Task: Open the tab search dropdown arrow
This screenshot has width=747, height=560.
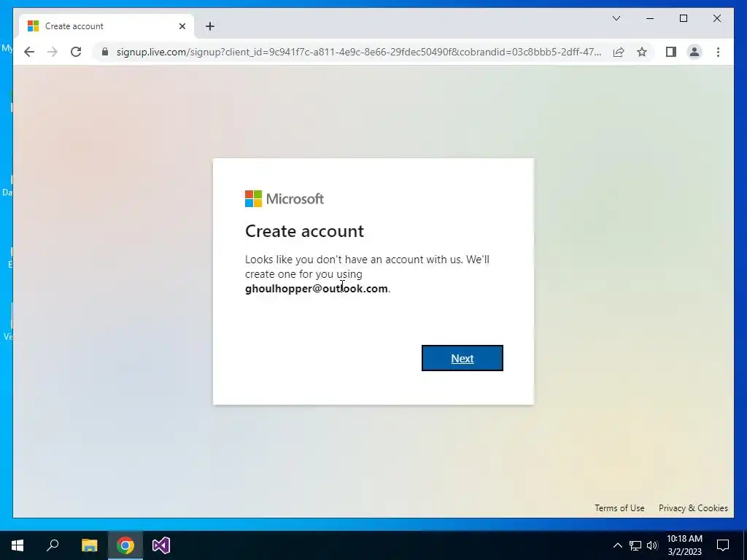Action: click(616, 18)
